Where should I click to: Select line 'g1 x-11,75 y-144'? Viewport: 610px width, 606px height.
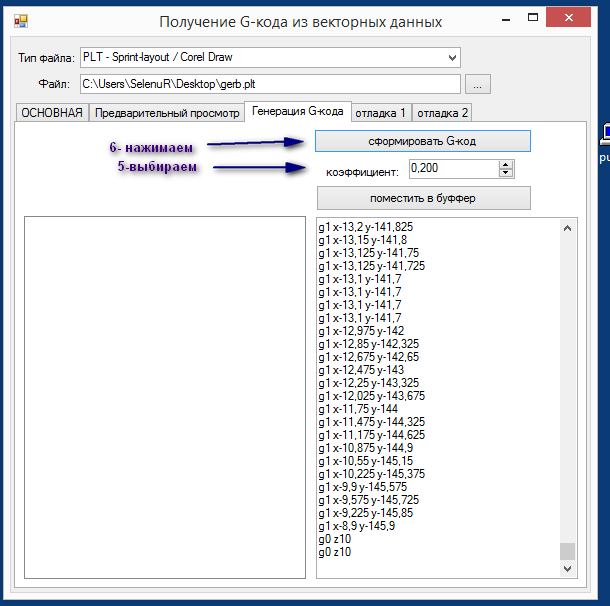point(358,409)
